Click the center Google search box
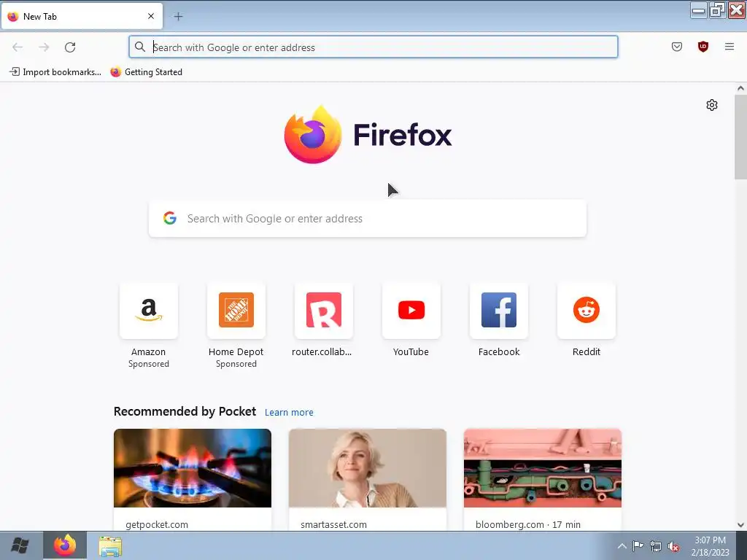The height and width of the screenshot is (560, 747). tap(368, 219)
